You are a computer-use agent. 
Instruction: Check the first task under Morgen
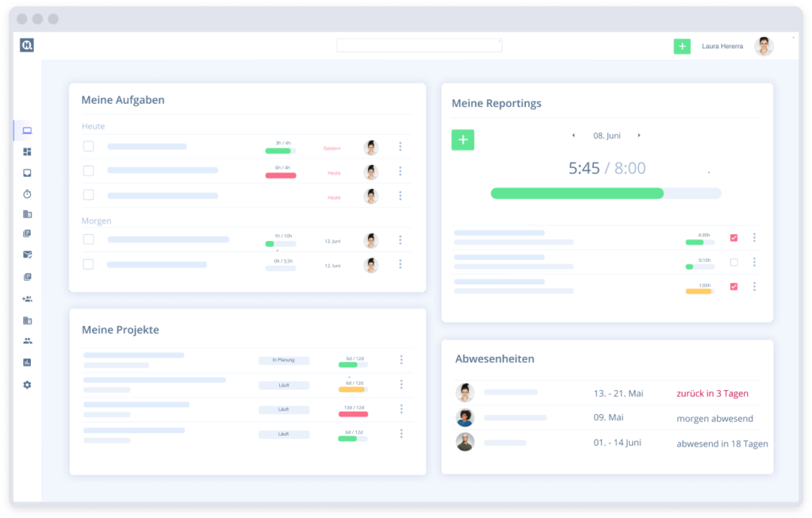click(x=89, y=240)
